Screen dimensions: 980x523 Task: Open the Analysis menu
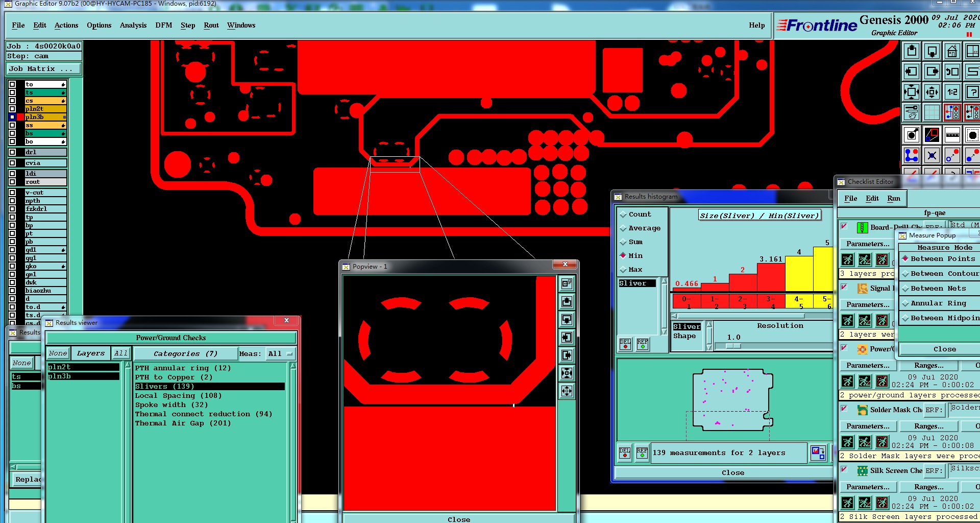[133, 25]
